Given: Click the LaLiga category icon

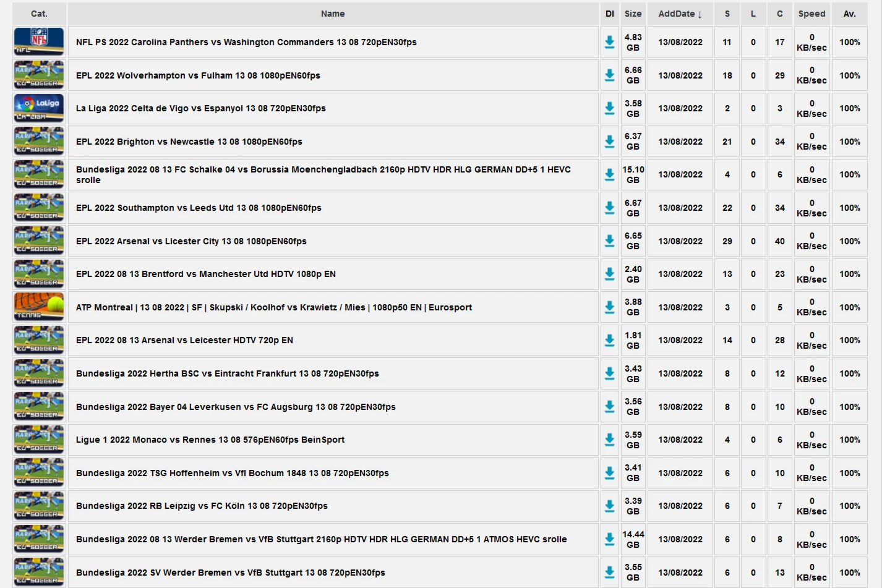Looking at the screenshot, I should [39, 108].
